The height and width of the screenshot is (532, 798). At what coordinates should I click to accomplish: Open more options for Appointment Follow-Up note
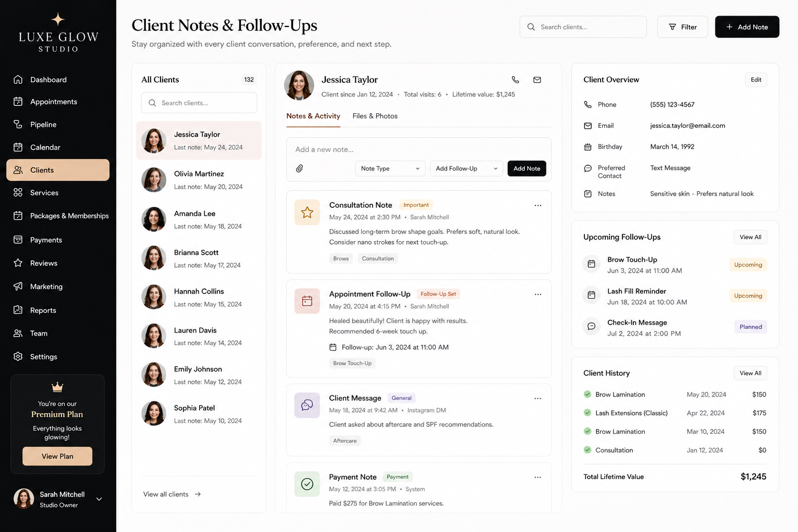point(538,294)
